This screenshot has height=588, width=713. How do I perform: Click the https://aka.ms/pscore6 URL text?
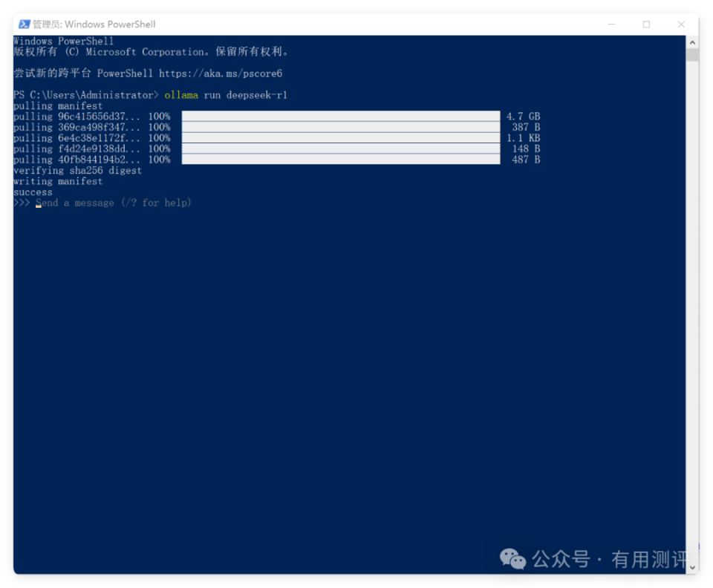click(221, 73)
